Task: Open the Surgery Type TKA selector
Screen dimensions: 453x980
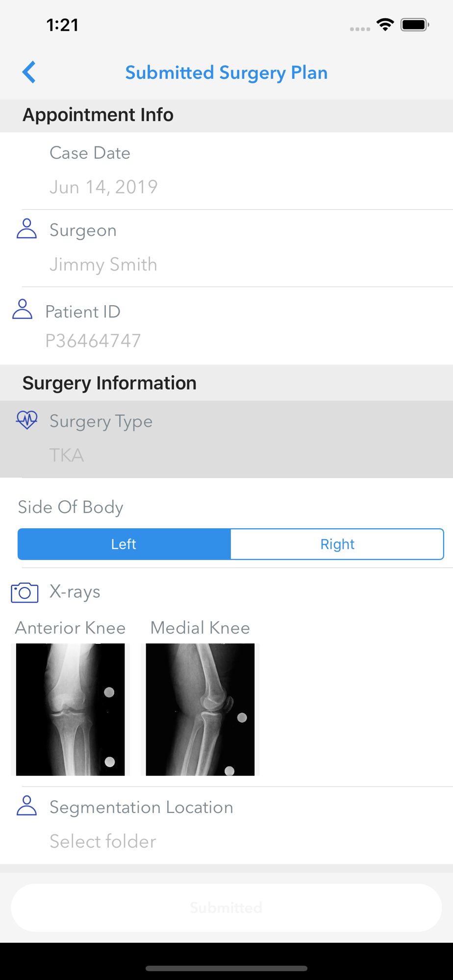Action: click(226, 439)
